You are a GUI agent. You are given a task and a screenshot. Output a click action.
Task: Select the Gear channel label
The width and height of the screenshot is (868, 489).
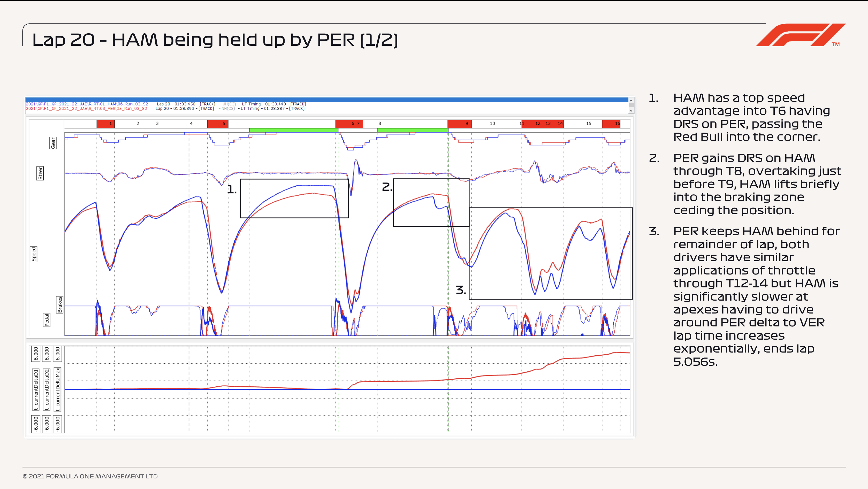click(53, 143)
